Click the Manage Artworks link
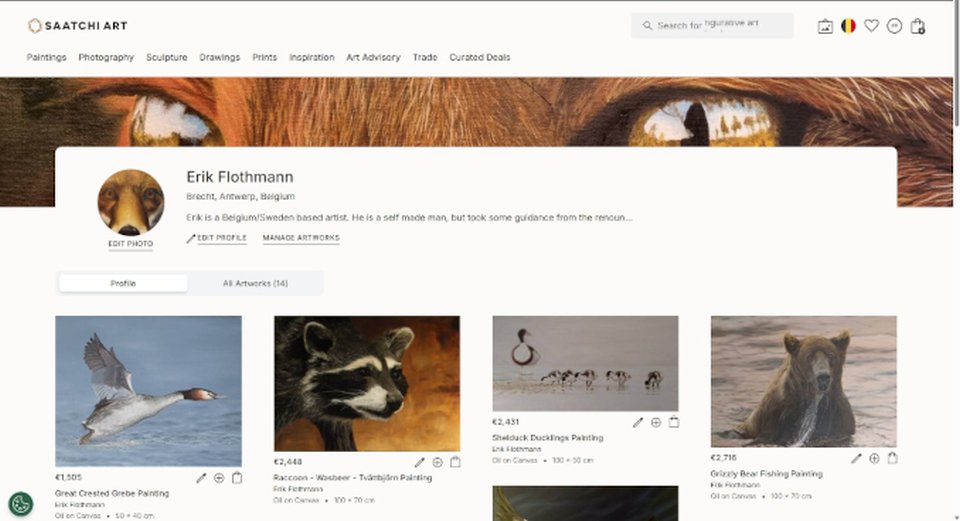The width and height of the screenshot is (960, 521). [x=301, y=238]
